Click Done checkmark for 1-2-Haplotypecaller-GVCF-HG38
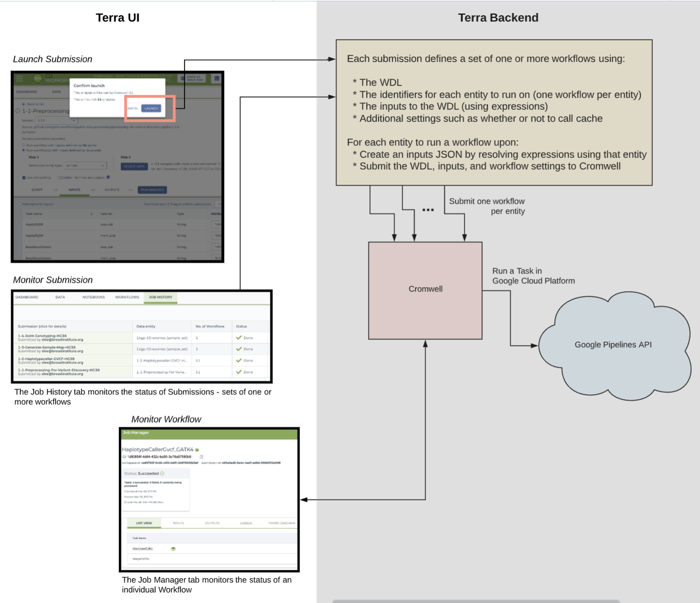 (x=239, y=360)
